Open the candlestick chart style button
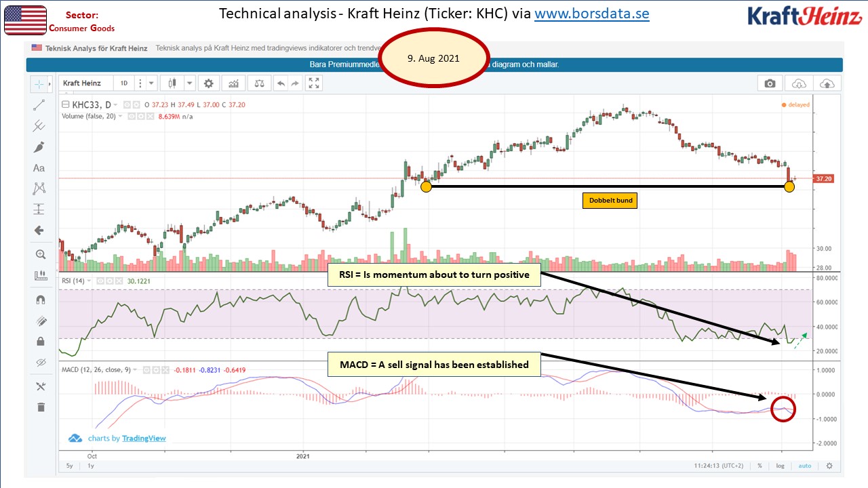Image resolution: width=868 pixels, height=488 pixels. 172,83
